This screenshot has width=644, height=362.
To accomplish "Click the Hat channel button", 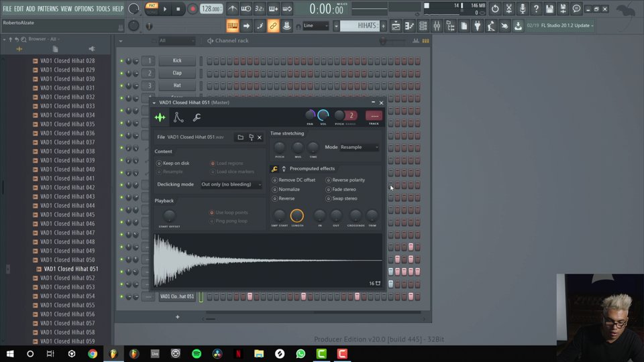I will pyautogui.click(x=177, y=85).
